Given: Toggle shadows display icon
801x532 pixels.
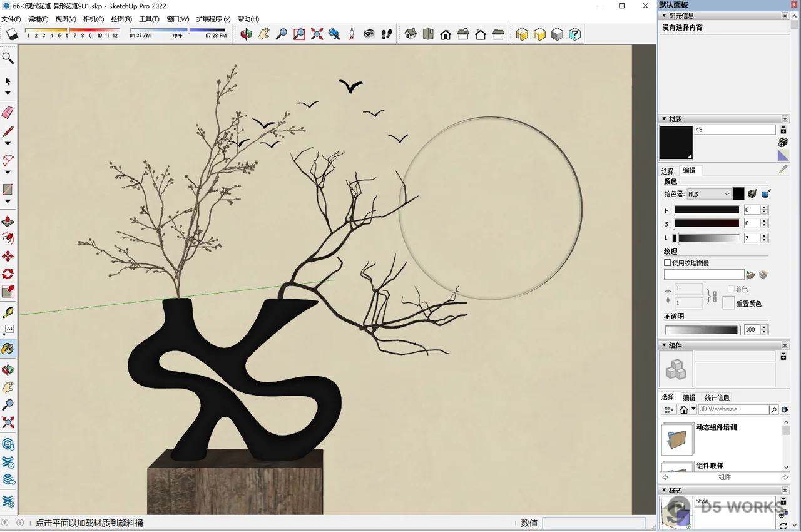Looking at the screenshot, I should tap(13, 34).
